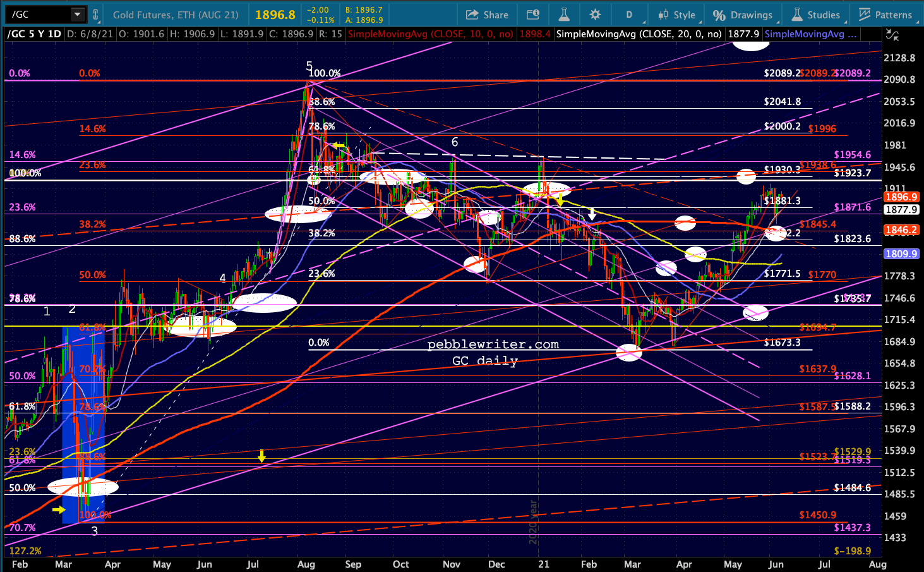The width and height of the screenshot is (924, 572).
Task: Open the D timeframe dropdown
Action: coord(629,15)
